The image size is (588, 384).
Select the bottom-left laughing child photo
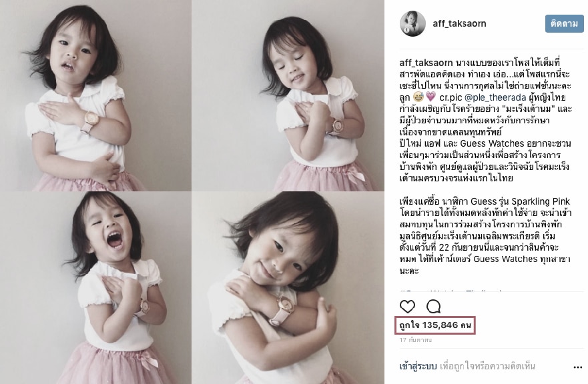point(95,288)
